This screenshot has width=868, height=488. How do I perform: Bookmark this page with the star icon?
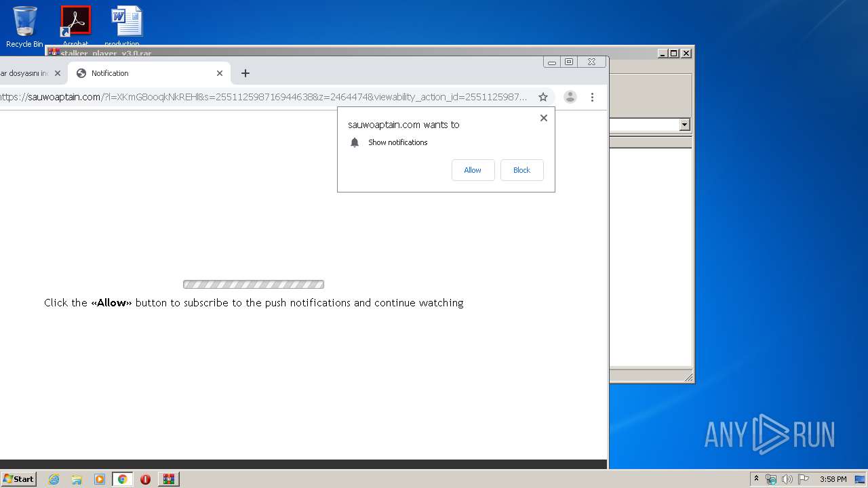[543, 97]
